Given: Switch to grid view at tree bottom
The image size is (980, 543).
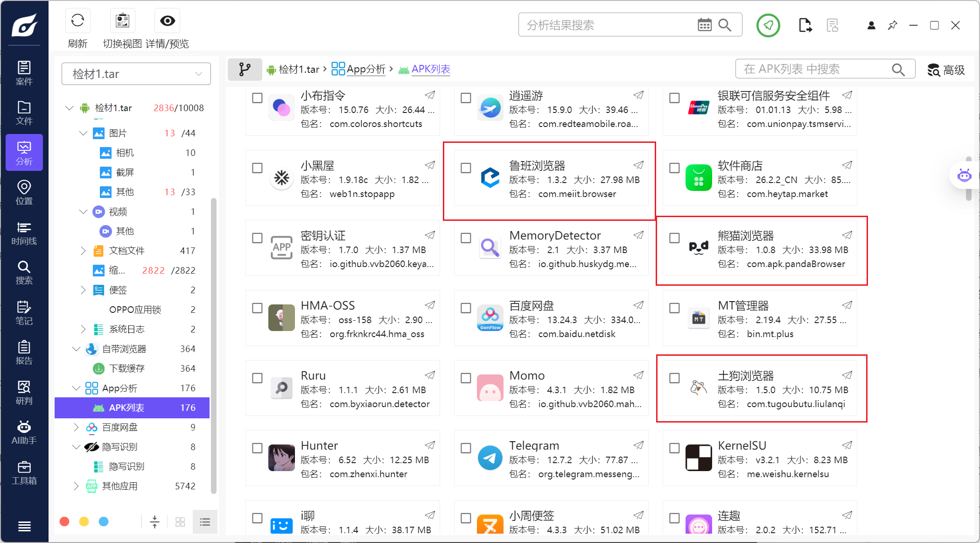Looking at the screenshot, I should (180, 522).
